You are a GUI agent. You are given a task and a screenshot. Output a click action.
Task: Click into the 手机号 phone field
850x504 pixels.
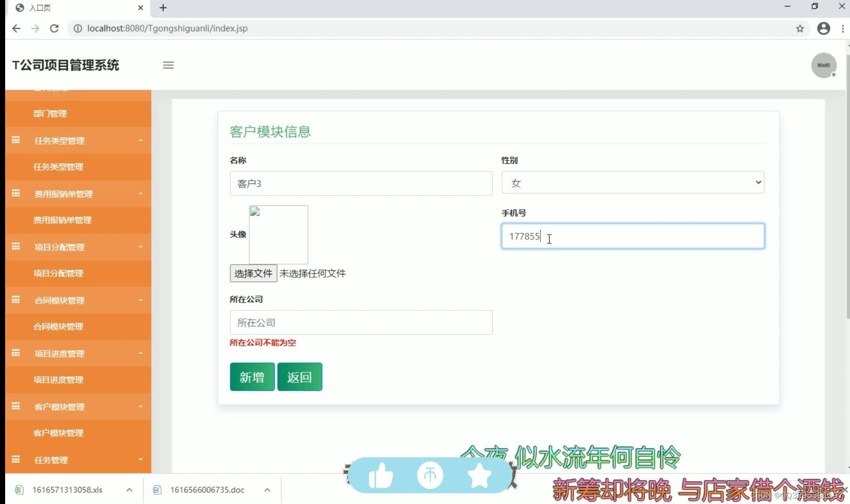tap(633, 236)
